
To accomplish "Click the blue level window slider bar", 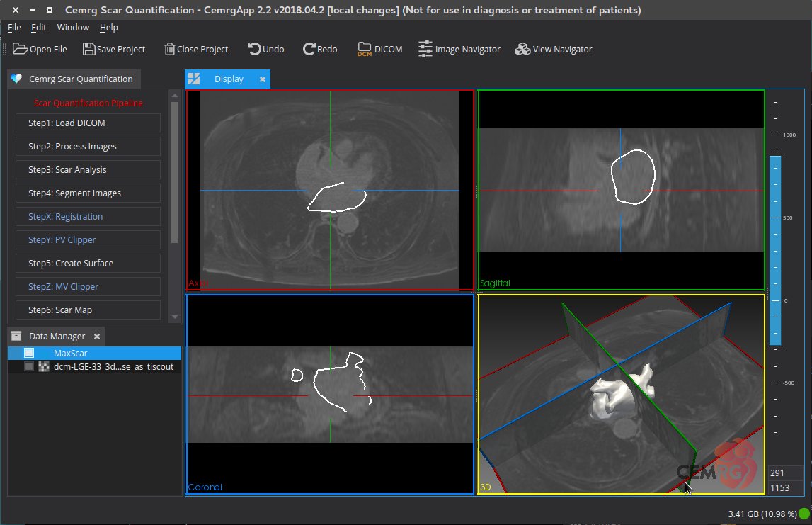I will point(775,251).
